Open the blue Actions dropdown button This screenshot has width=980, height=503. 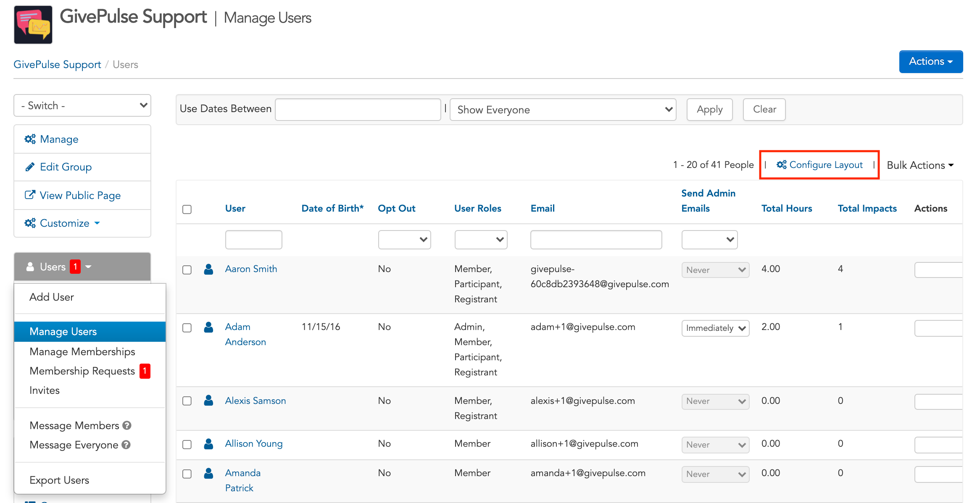point(931,62)
